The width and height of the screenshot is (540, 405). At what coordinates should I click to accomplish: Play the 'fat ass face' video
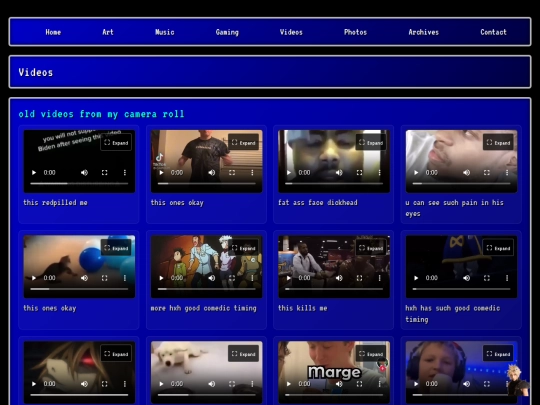point(289,173)
